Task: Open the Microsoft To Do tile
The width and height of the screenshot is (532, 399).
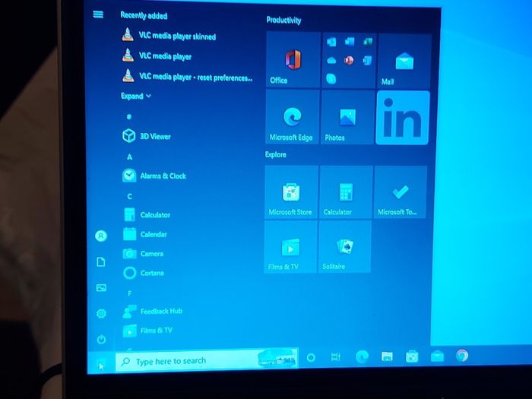Action: (401, 192)
